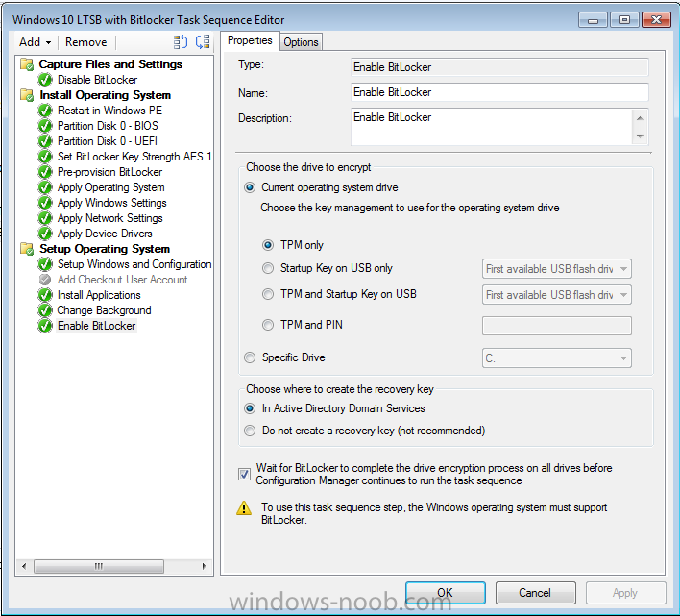The width and height of the screenshot is (680, 616).
Task: Click check icon beside Apply Windows Settings
Action: pos(45,203)
